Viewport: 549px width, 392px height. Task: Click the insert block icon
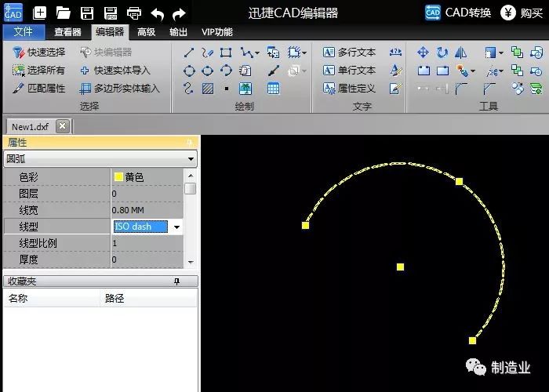tap(273, 53)
